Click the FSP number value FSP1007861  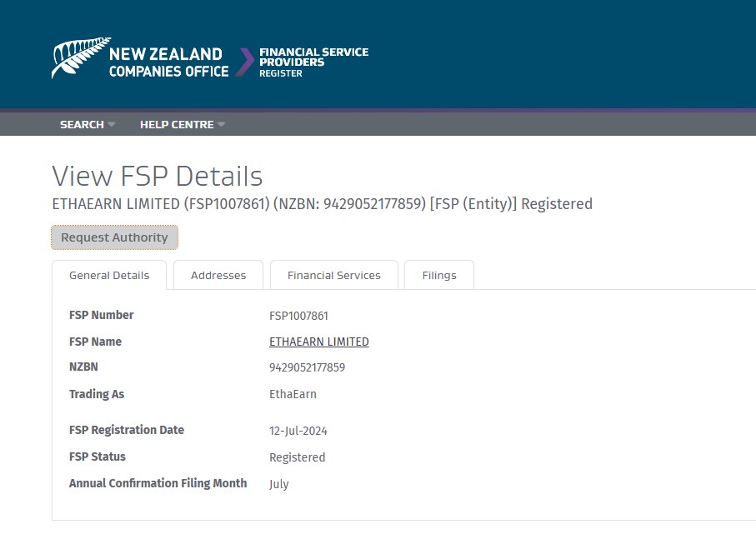[x=298, y=316]
